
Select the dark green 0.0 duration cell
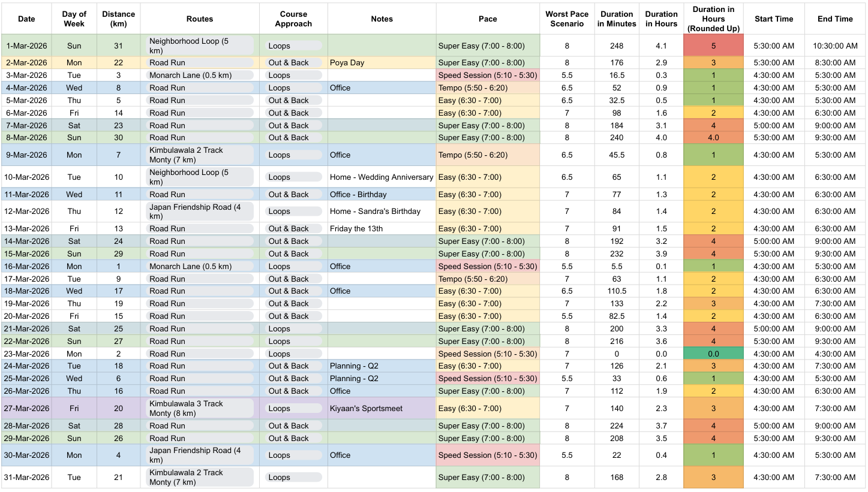tap(713, 354)
